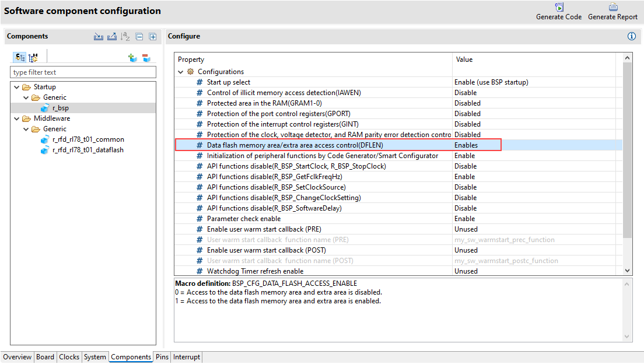Select the R_BSP_SoftwareDelay API functions row
644x364 pixels.
pyautogui.click(x=398, y=208)
